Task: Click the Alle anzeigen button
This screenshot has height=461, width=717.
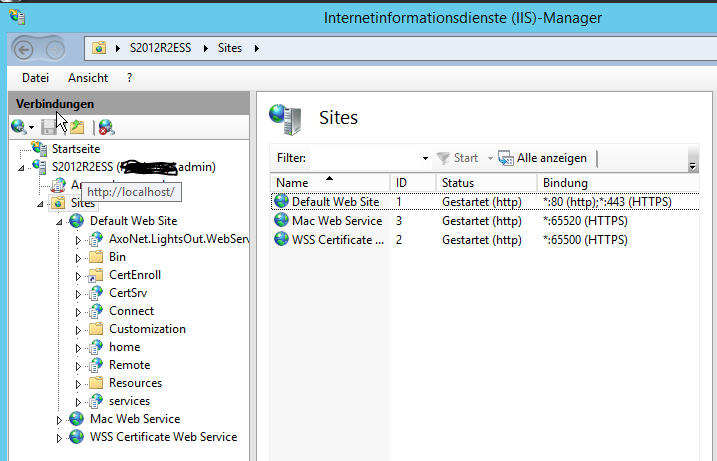Action: click(542, 158)
